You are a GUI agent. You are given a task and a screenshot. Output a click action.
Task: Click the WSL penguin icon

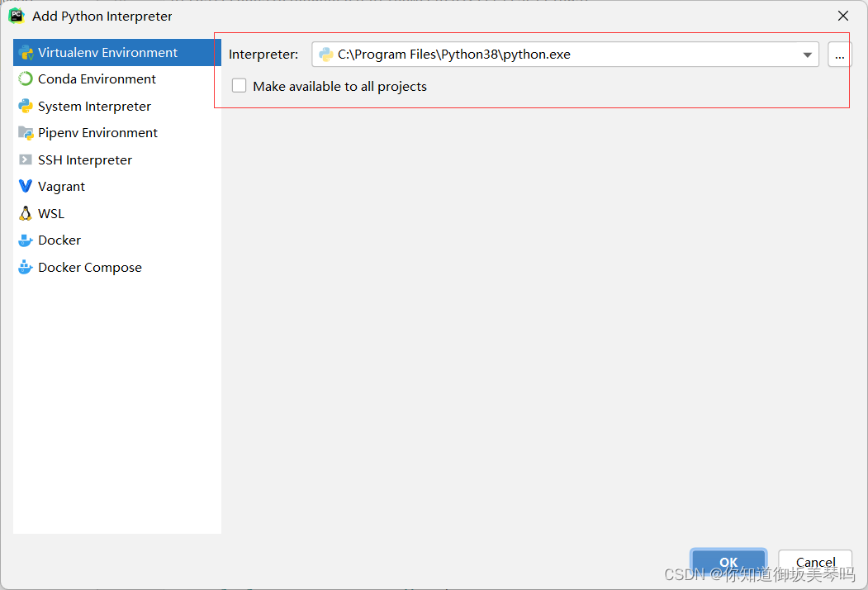[x=26, y=213]
